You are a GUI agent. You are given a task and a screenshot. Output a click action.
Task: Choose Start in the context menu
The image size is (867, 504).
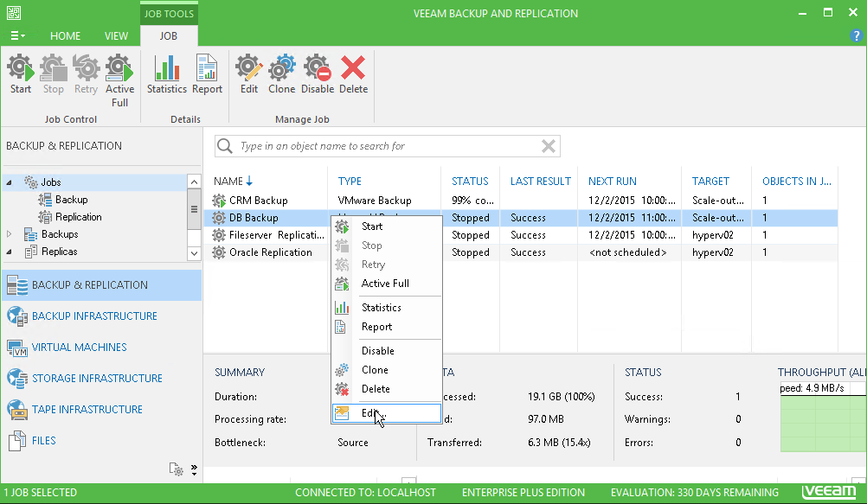tap(387, 226)
